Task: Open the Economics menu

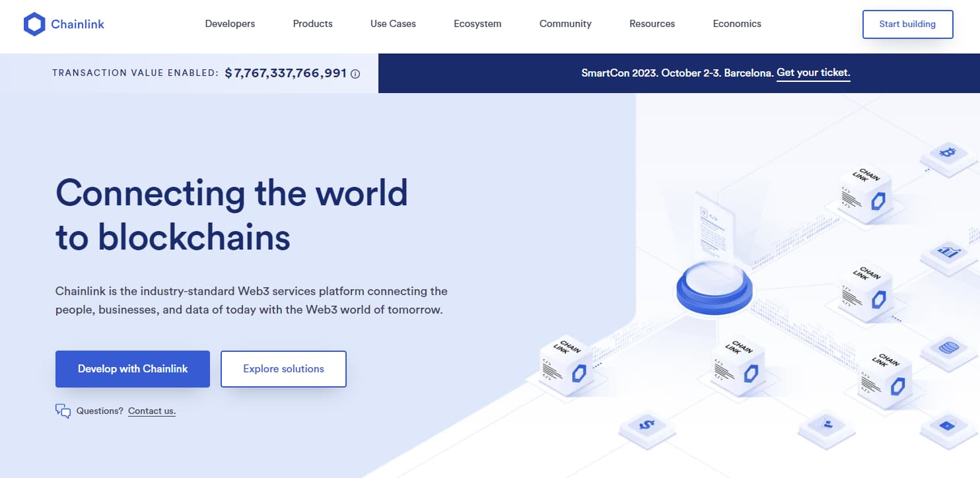Action: (x=737, y=24)
